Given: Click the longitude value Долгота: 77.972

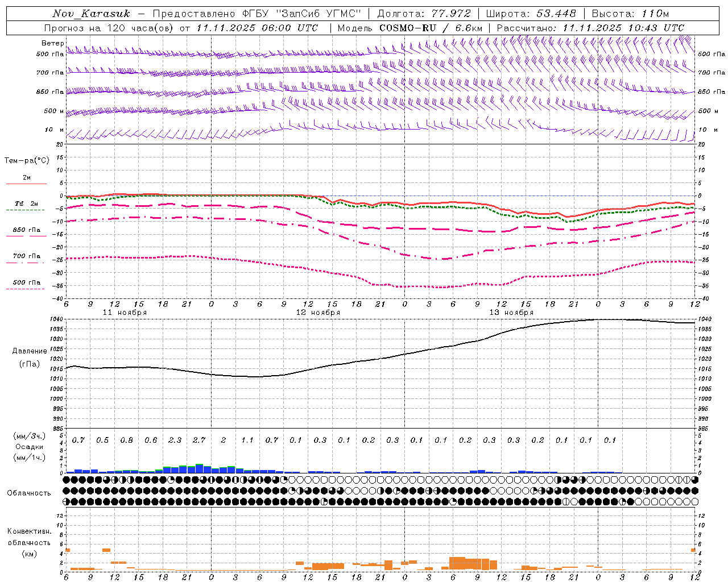Looking at the screenshot, I should (424, 14).
